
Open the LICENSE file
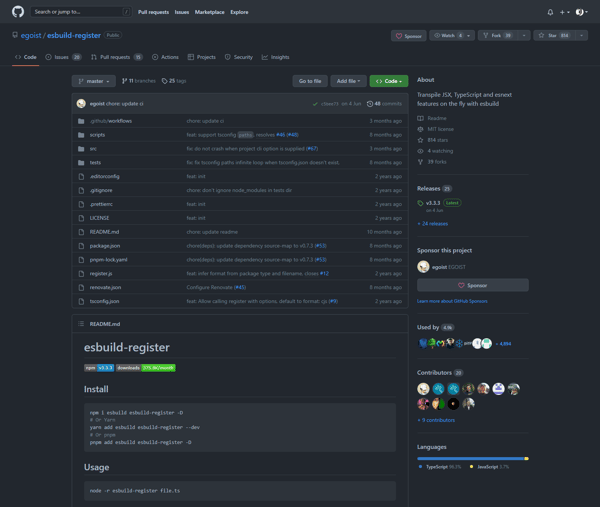click(x=99, y=218)
